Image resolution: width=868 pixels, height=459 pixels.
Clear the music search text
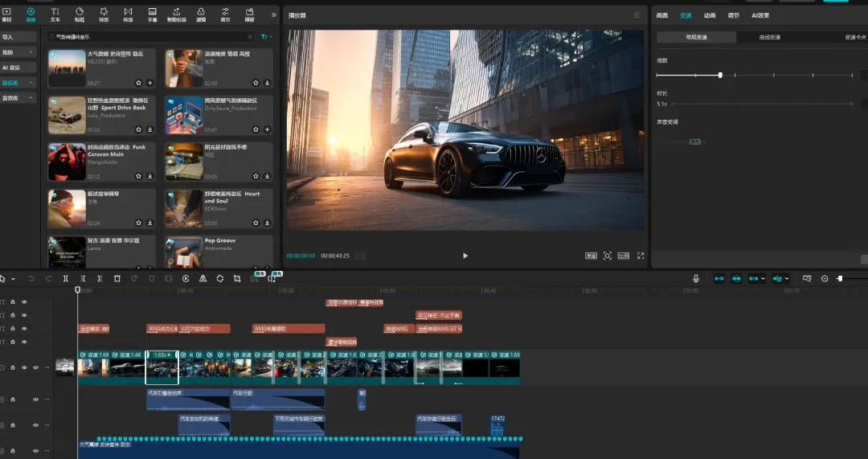(x=250, y=36)
